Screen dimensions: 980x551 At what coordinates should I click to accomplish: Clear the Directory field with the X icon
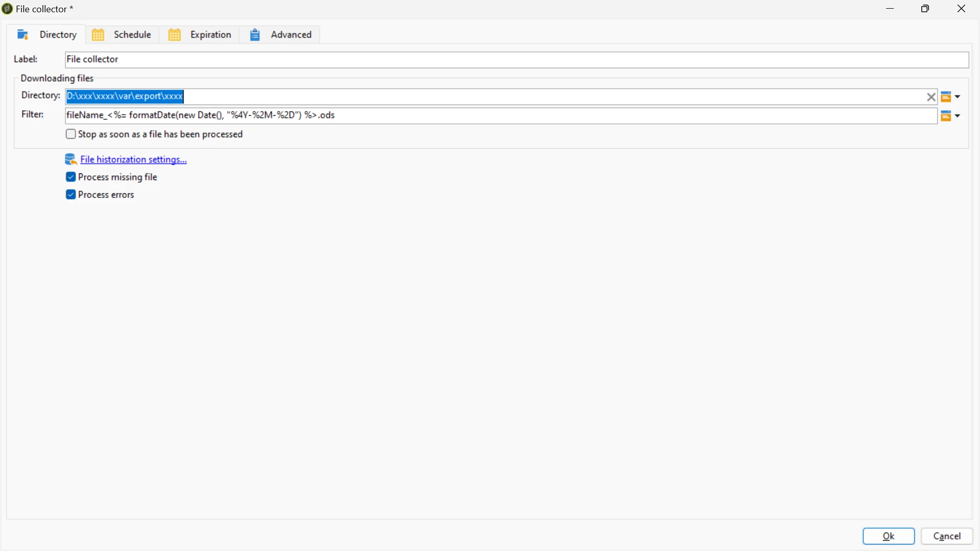[931, 97]
